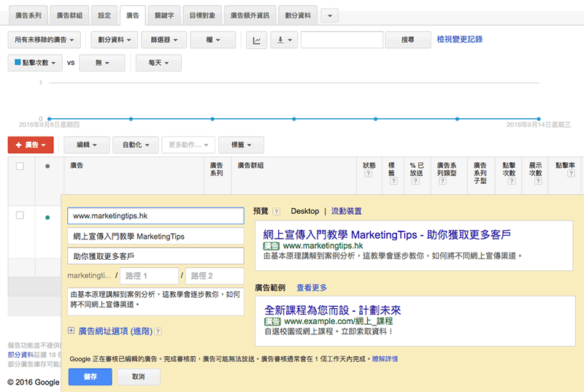The width and height of the screenshot is (584, 392).
Task: Click the search text field in toolbar
Action: coord(342,40)
